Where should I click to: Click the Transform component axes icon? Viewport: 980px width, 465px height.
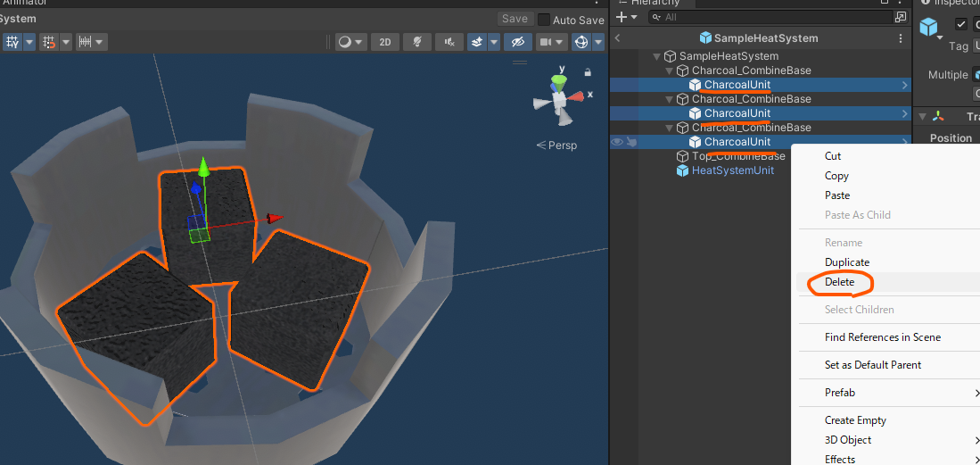point(938,116)
